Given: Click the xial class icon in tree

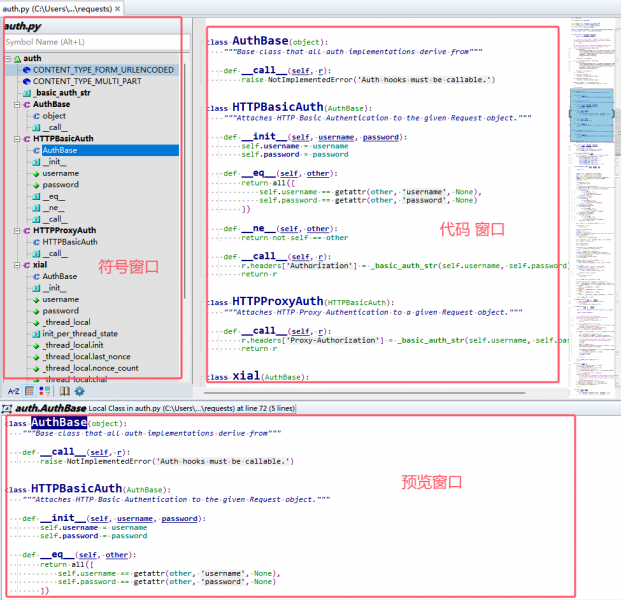Looking at the screenshot, I should point(27,265).
